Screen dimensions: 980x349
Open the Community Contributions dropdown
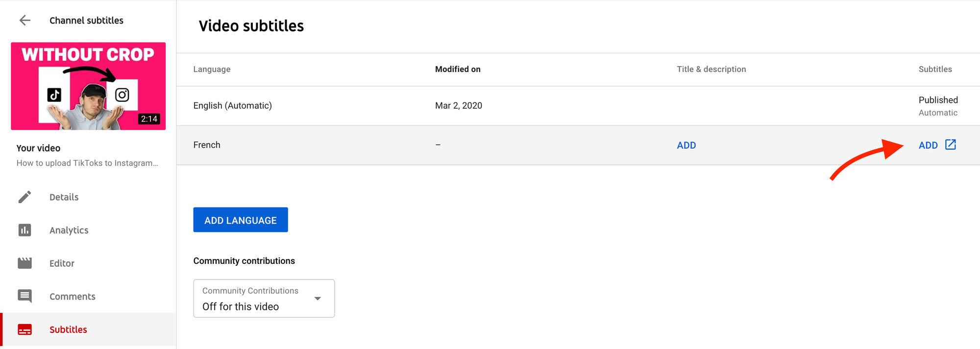point(264,299)
